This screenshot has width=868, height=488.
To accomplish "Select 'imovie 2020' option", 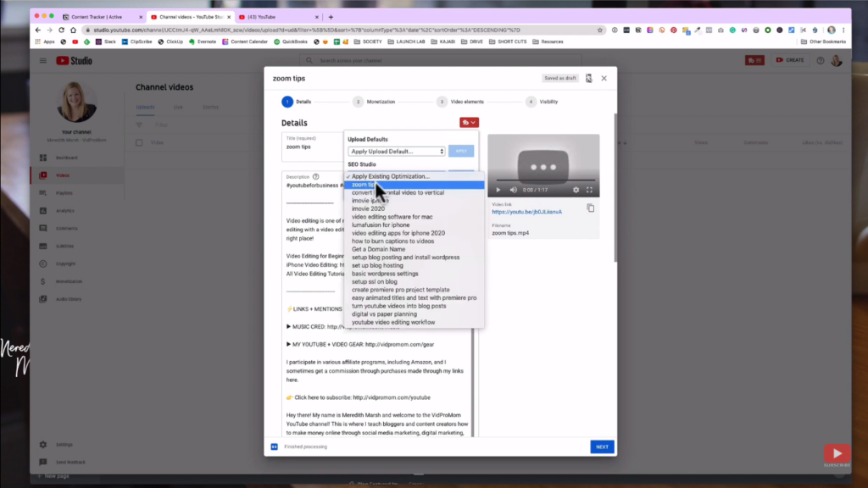I will coord(414,208).
